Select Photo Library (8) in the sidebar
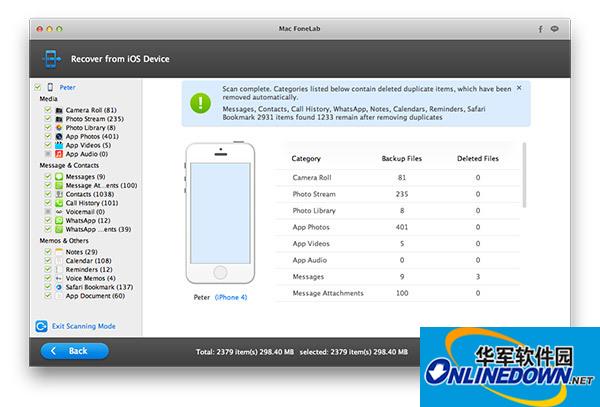600x407 pixels. [x=91, y=128]
